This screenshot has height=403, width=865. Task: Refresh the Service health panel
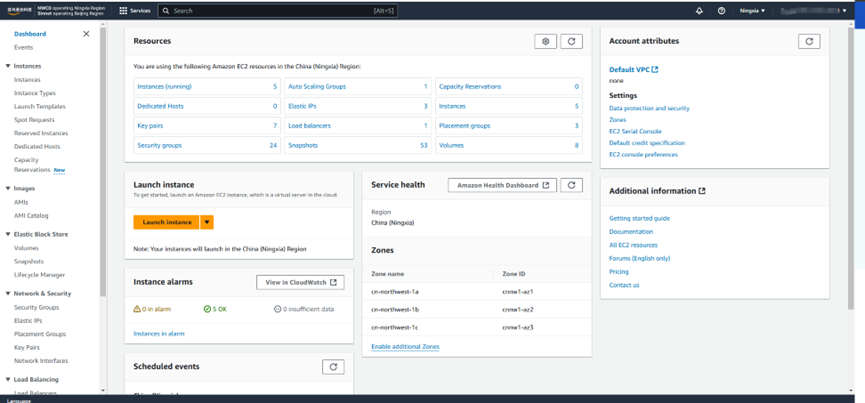pyautogui.click(x=572, y=185)
